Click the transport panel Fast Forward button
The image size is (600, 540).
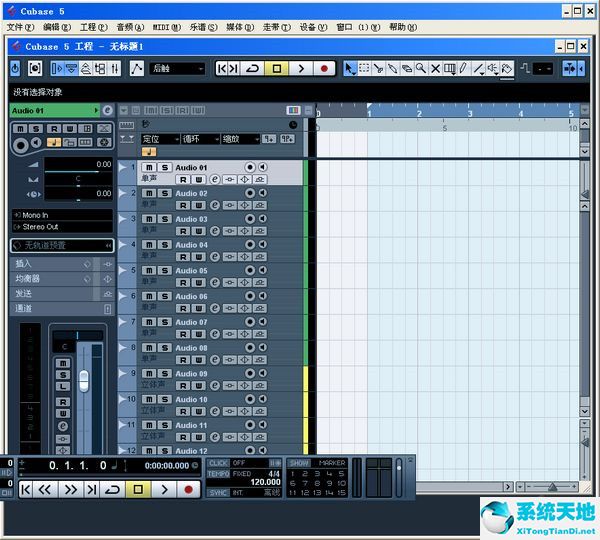(70, 489)
